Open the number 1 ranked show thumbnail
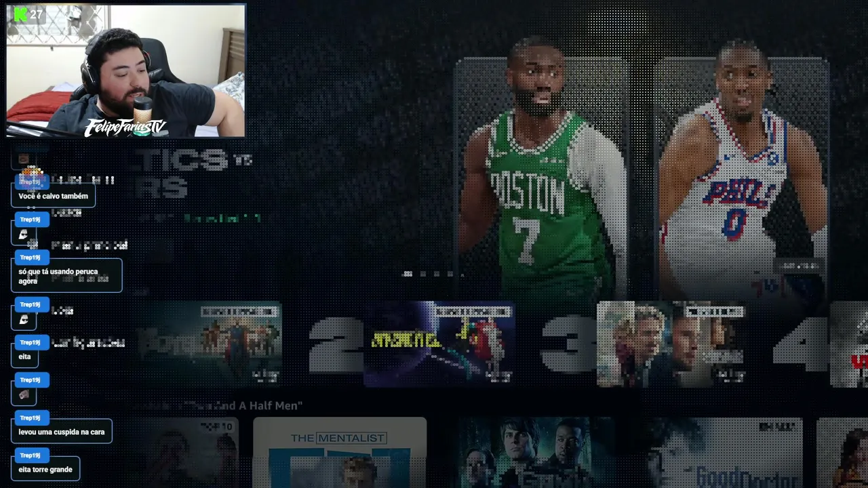The width and height of the screenshot is (868, 488). [208, 344]
